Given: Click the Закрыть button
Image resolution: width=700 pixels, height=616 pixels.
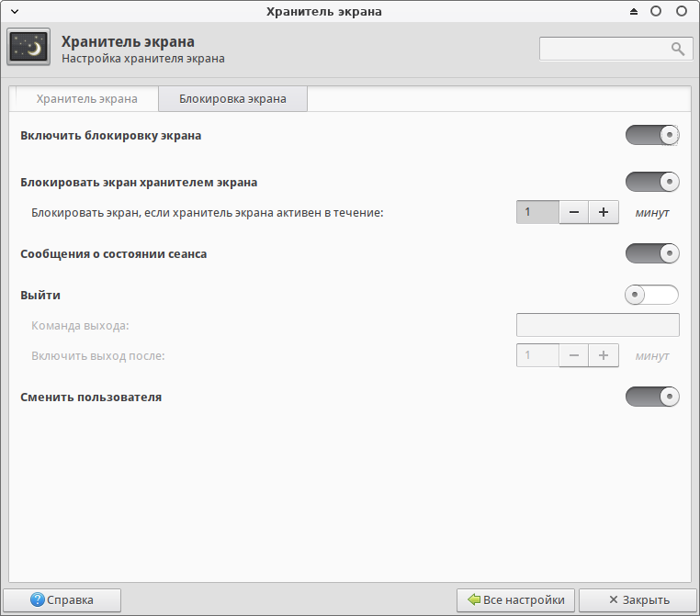Looking at the screenshot, I should coord(638,600).
